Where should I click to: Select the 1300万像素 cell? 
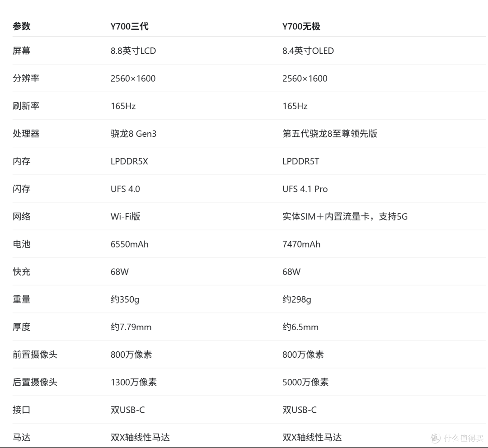(x=133, y=383)
